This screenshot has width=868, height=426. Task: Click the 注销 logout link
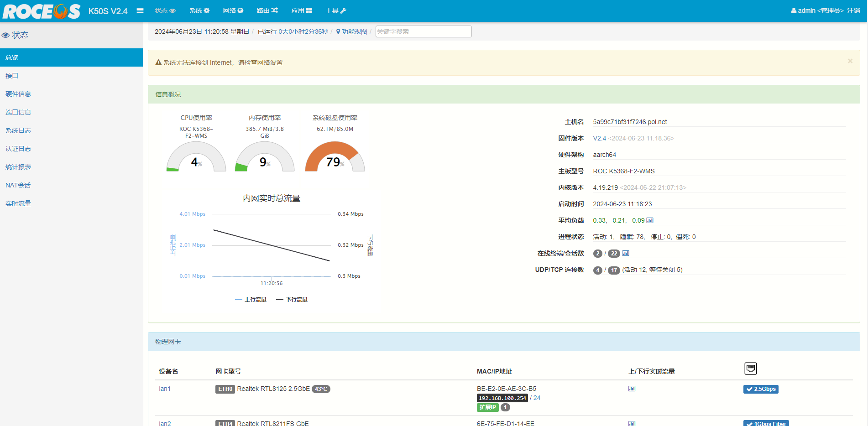click(x=853, y=10)
